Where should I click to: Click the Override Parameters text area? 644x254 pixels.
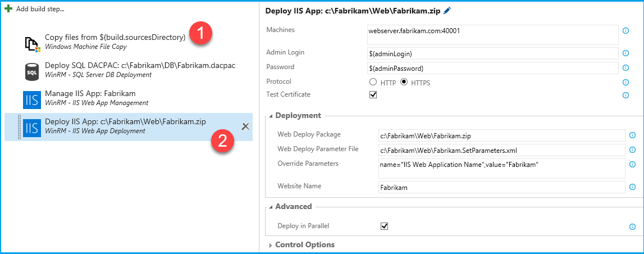coord(502,169)
